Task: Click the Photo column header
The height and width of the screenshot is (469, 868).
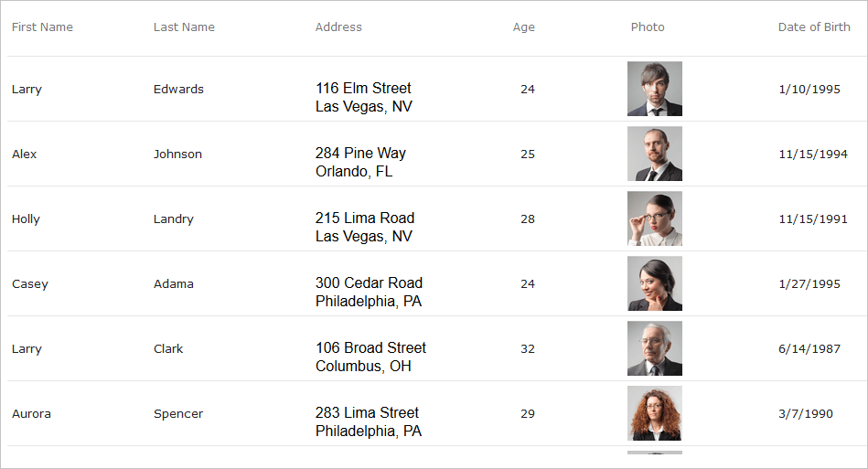Action: click(x=648, y=27)
